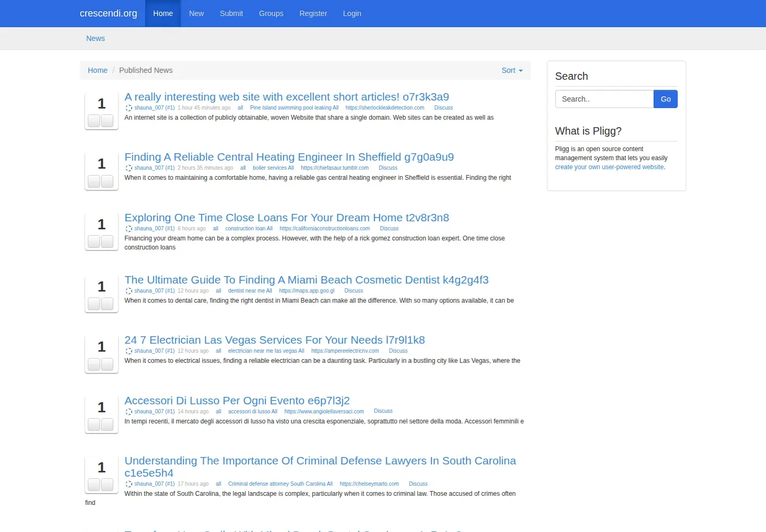Click Discuss on the Accessori Di Lusso story
Image resolution: width=766 pixels, height=532 pixels.
[x=383, y=411]
